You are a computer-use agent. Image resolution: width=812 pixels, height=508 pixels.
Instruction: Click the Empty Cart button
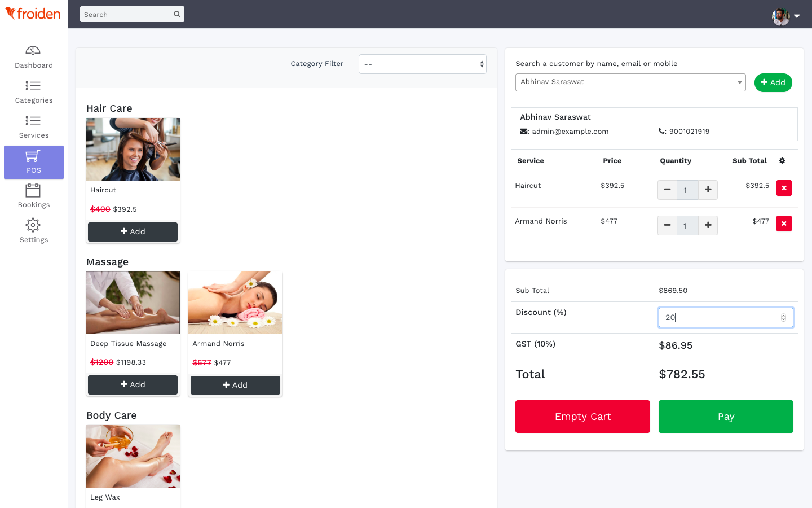tap(582, 417)
